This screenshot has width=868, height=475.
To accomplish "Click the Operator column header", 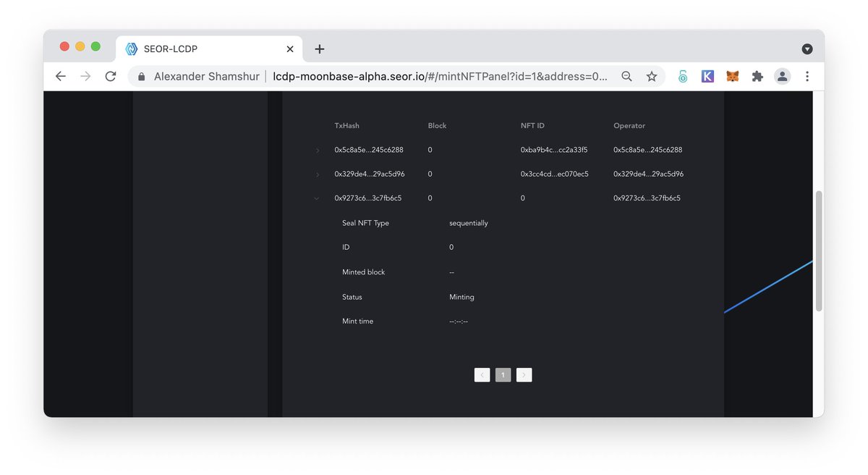I will (629, 126).
